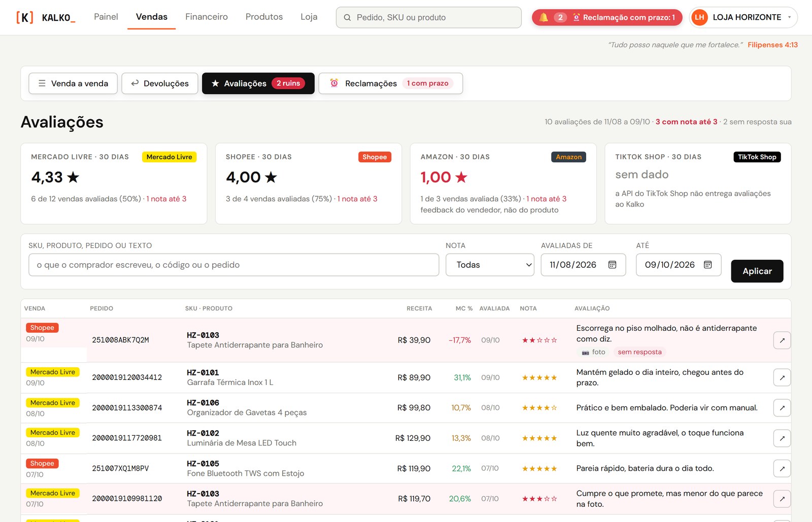
Task: Click the '2 ruins' badge
Action: click(288, 83)
